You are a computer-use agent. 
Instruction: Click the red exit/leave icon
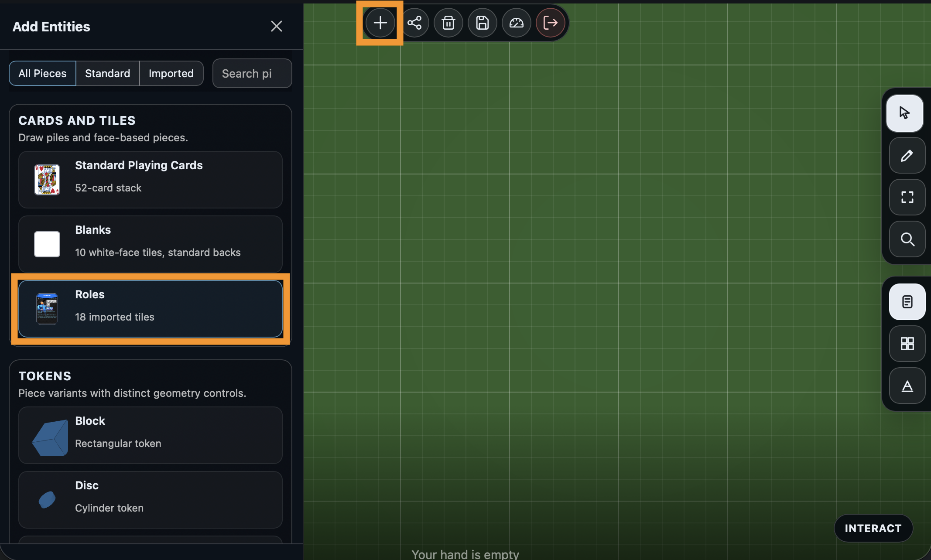point(551,23)
